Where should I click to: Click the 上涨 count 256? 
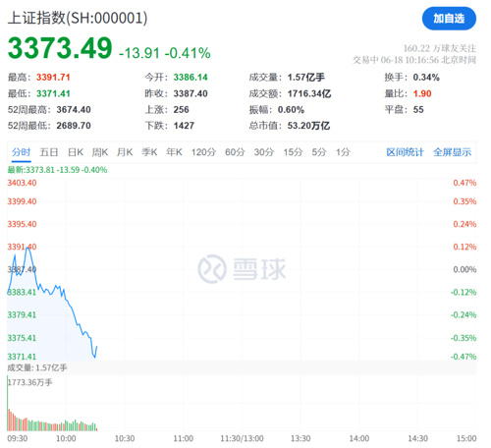pos(182,109)
